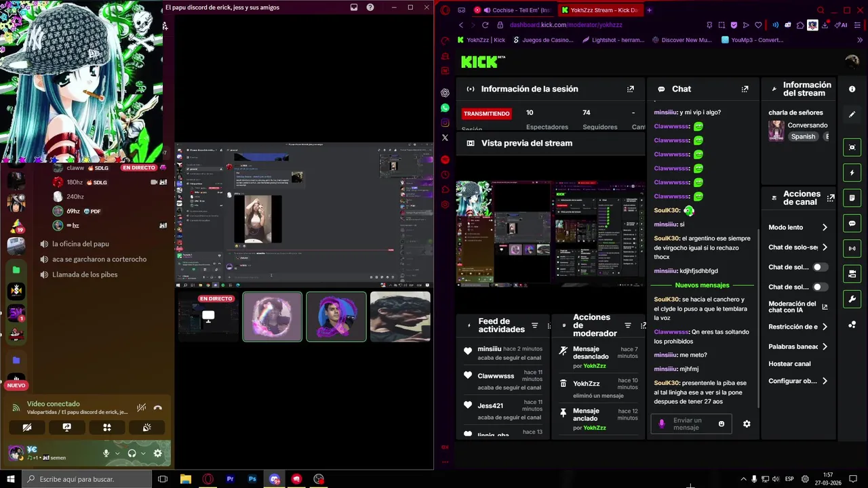This screenshot has width=868, height=488.
Task: Click the Opera address bar URL
Action: [x=566, y=25]
